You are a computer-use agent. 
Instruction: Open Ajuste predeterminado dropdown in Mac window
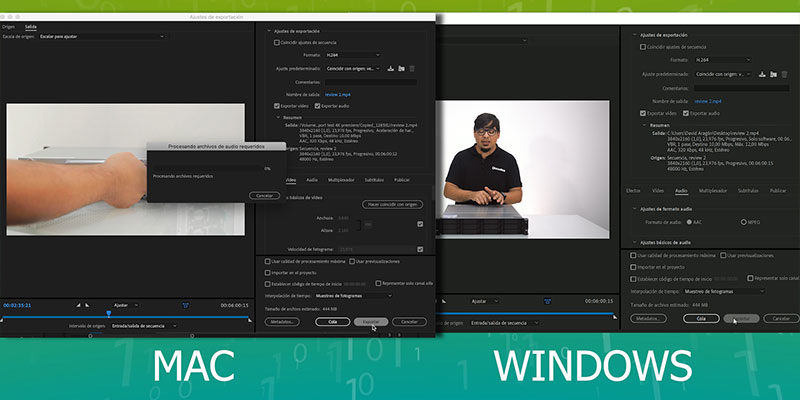coord(353,68)
